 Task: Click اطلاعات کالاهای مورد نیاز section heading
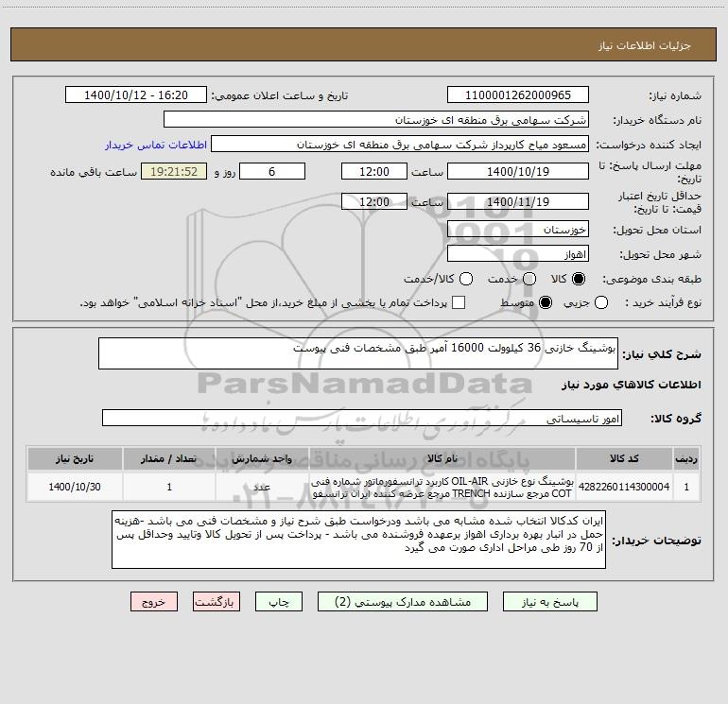(632, 385)
